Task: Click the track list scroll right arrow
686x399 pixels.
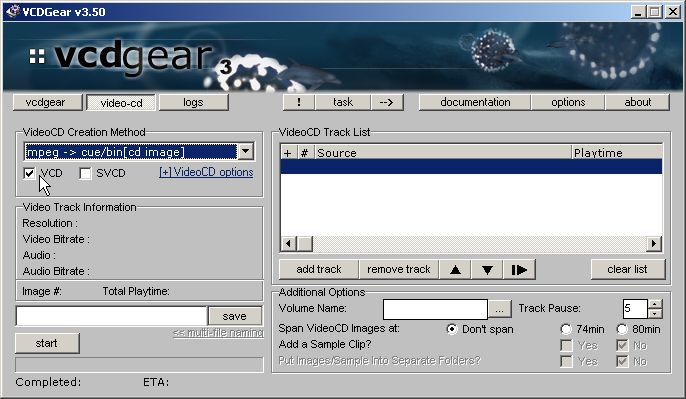Action: 654,244
